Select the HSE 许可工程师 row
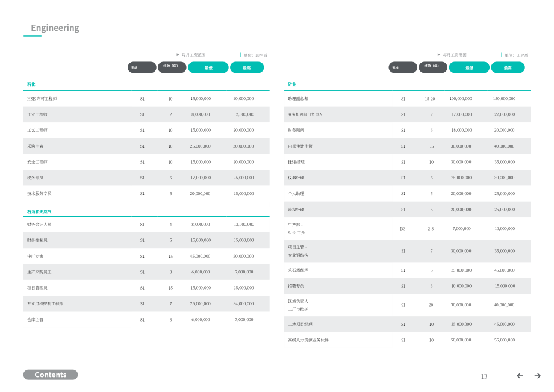 pos(146,99)
